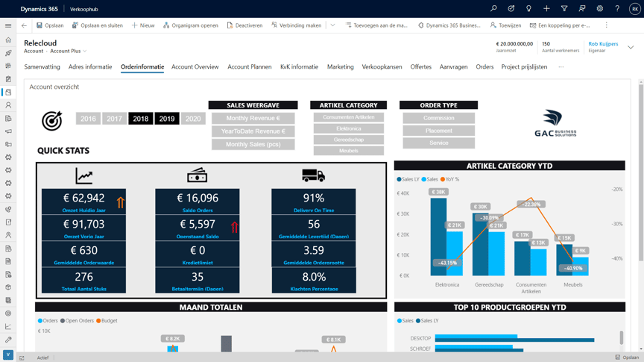Screen dimensions: 644x362
Task: Select Monthly Sales (pcs) view
Action: point(253,144)
